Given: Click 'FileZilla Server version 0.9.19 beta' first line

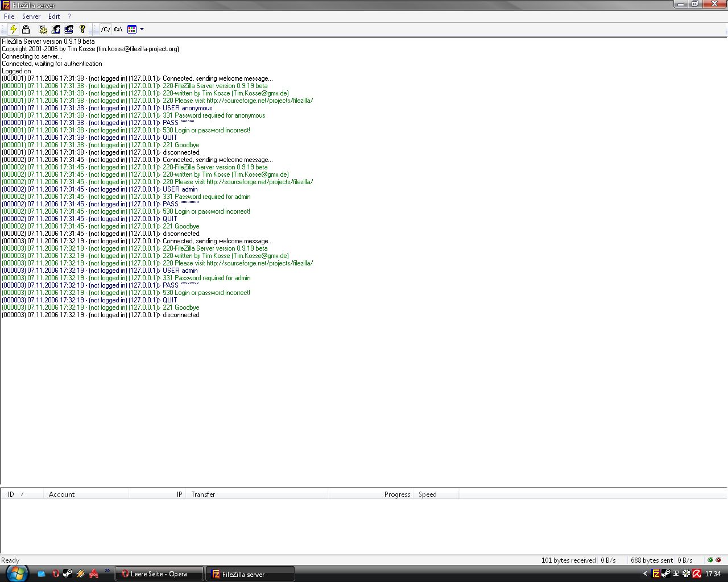Looking at the screenshot, I should click(x=48, y=41).
